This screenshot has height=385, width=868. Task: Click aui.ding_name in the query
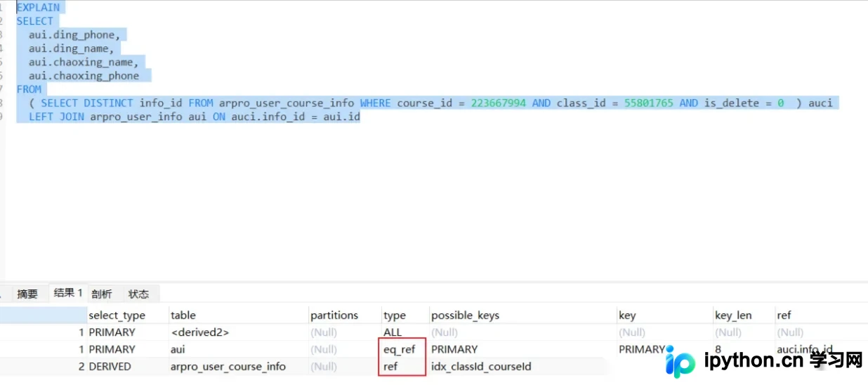(69, 48)
